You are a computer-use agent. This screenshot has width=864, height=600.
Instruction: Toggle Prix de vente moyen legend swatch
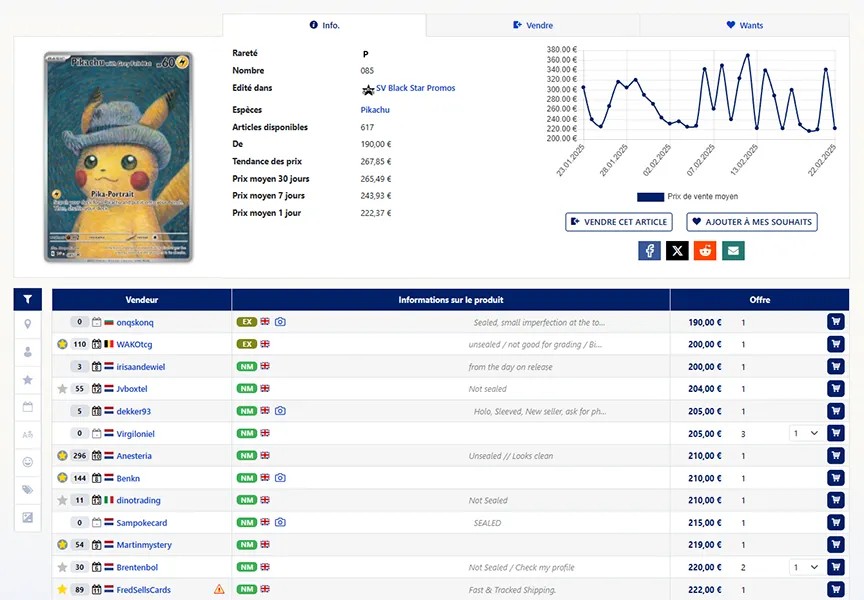[x=650, y=197]
